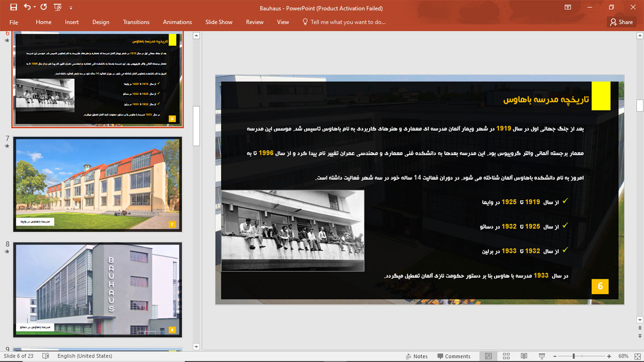Click the zoom in plus button
The width and height of the screenshot is (644, 362).
609,356
